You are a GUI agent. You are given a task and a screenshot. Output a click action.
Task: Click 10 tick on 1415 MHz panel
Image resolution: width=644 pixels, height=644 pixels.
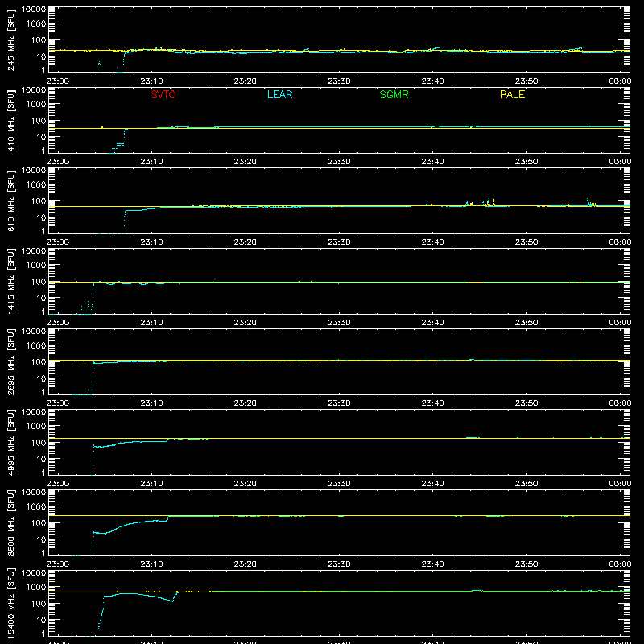point(42,298)
